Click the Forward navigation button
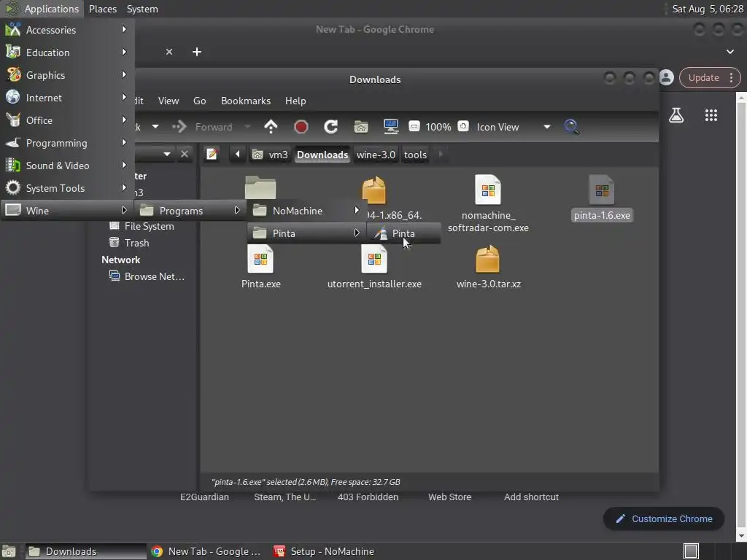This screenshot has width=747, height=560. tap(204, 127)
